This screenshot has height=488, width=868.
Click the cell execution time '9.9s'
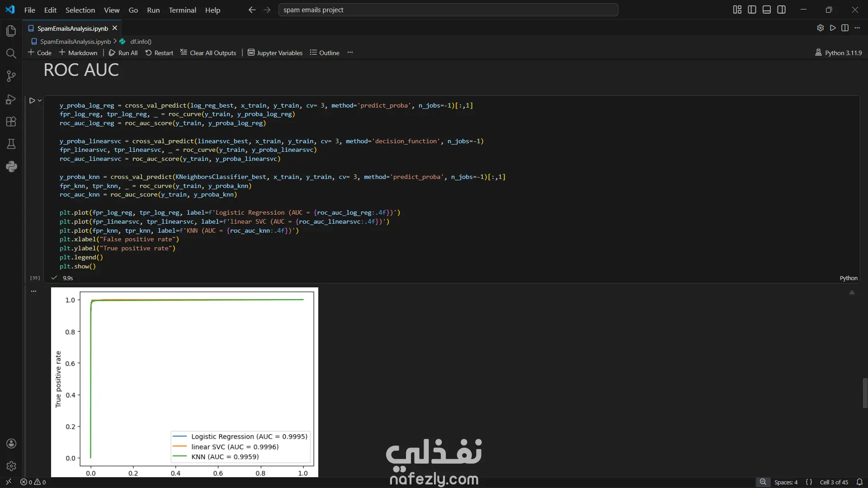tap(68, 278)
